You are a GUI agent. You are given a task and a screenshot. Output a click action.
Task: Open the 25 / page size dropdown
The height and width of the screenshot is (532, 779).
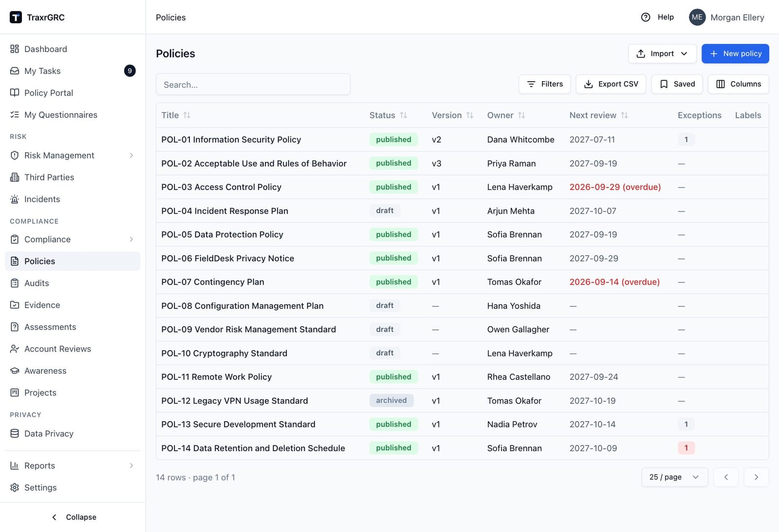tap(674, 477)
